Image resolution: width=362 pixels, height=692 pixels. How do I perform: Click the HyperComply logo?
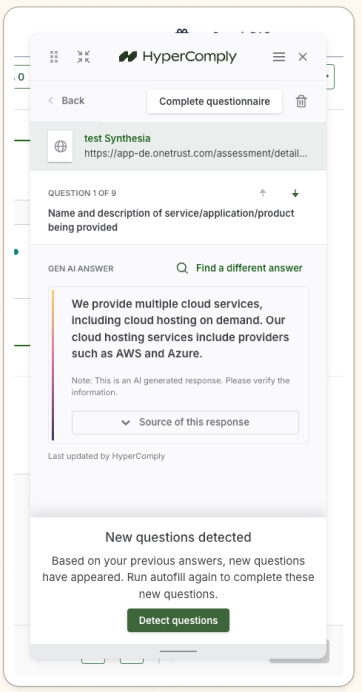178,56
